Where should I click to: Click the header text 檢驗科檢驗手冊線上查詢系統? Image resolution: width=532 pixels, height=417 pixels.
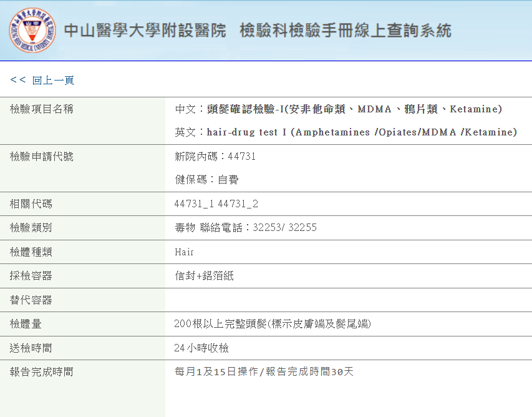point(346,31)
